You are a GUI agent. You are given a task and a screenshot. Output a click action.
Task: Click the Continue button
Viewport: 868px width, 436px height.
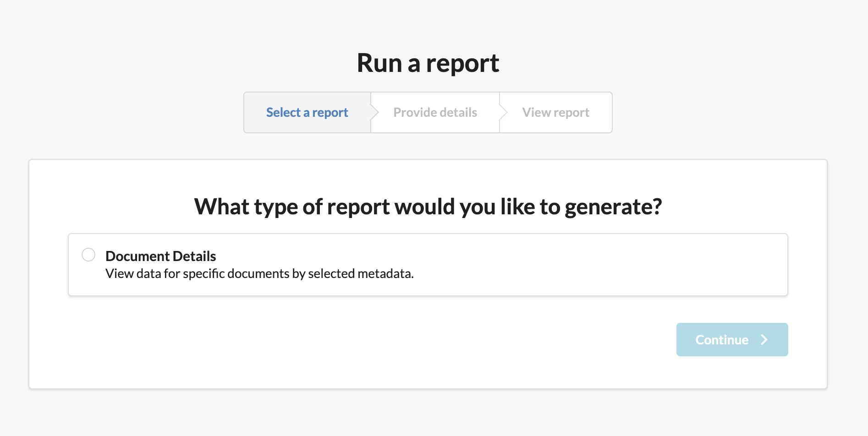[x=732, y=339]
